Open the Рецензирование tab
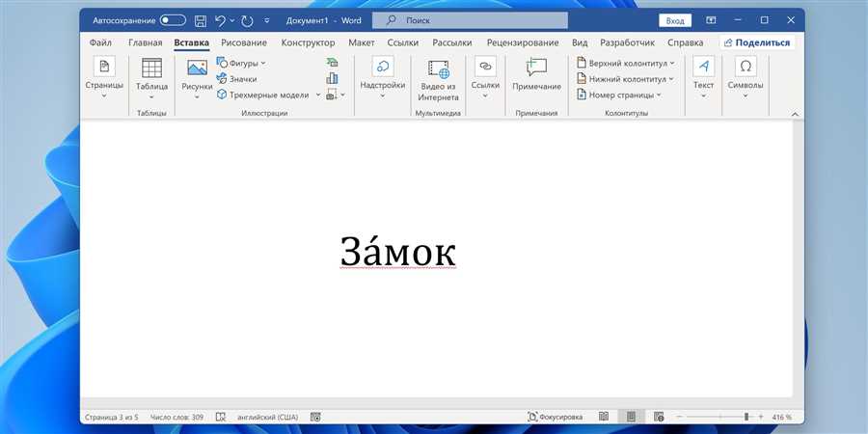Image resolution: width=868 pixels, height=434 pixels. tap(523, 42)
